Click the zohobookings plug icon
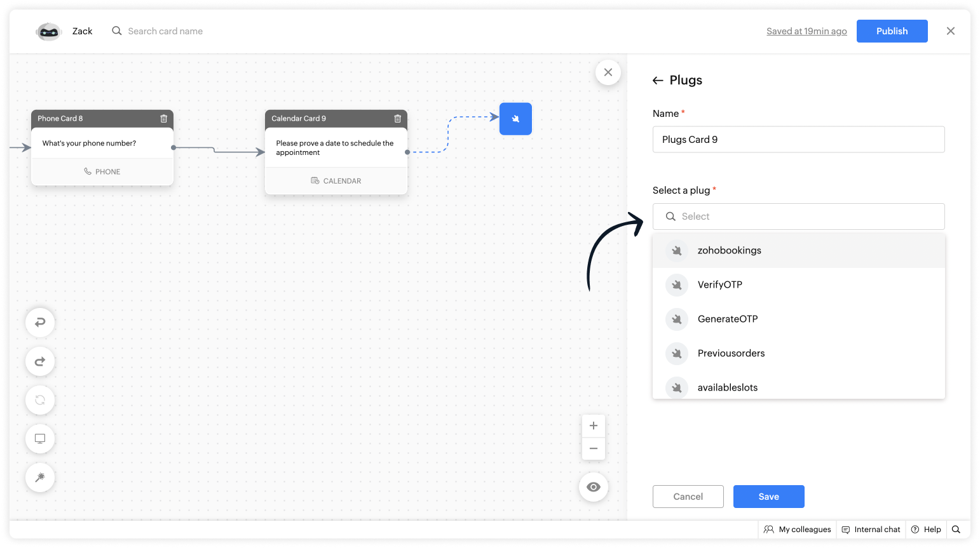980x548 pixels. tap(677, 251)
